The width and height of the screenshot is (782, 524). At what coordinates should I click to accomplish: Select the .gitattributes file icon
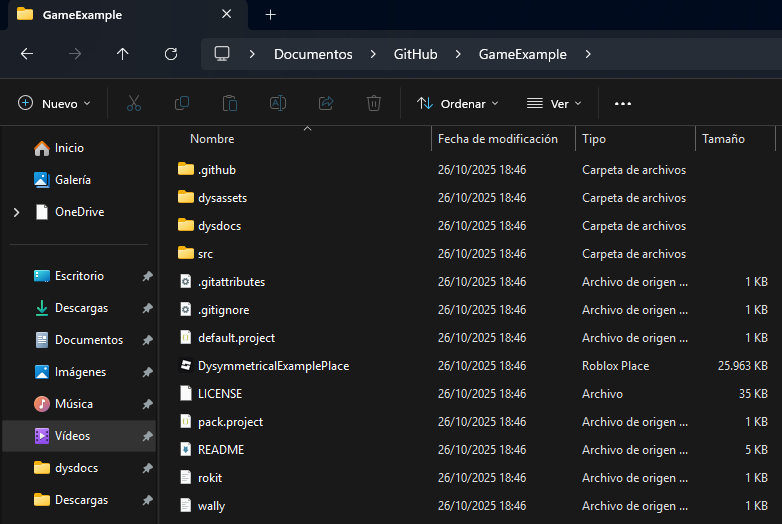186,281
